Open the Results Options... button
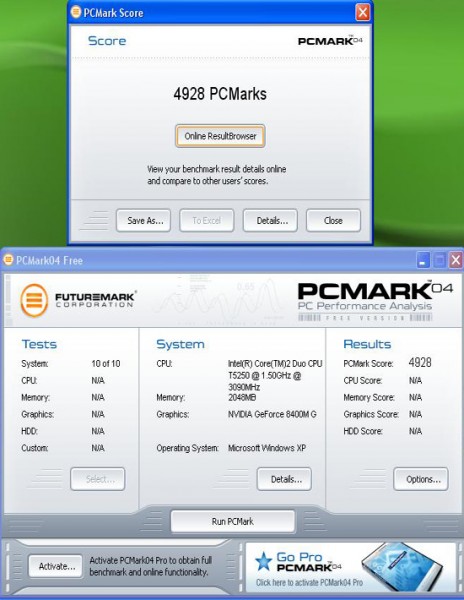Screen dimensions: 464x600 pos(421,479)
